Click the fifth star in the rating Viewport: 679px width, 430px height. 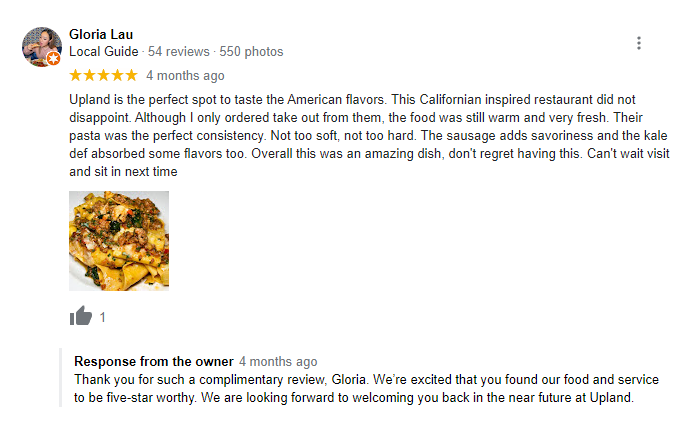coord(131,75)
